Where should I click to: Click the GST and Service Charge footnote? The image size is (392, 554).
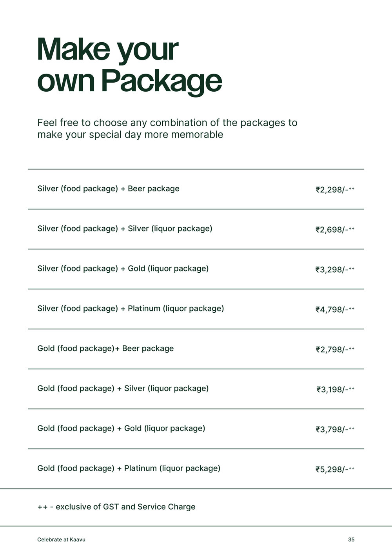tap(116, 507)
